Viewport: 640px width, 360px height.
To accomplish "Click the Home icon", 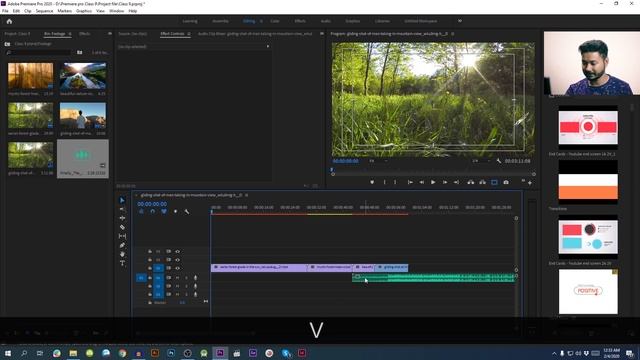I will pos(9,21).
